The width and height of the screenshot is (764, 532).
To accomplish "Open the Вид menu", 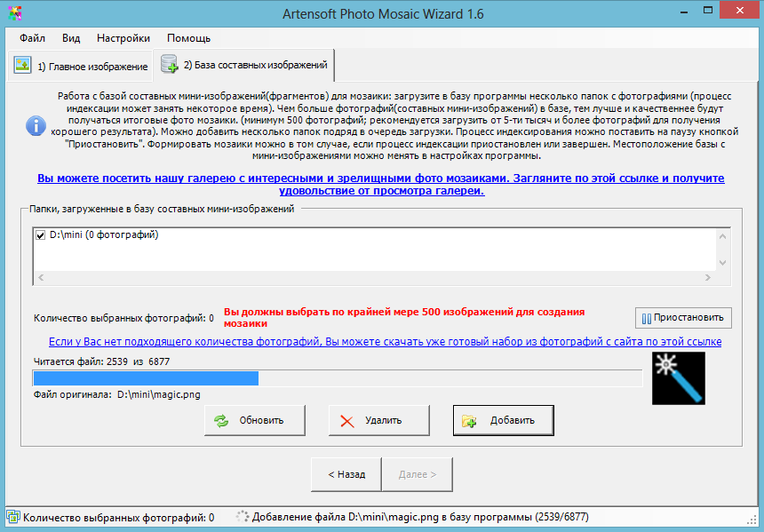I will coord(71,38).
